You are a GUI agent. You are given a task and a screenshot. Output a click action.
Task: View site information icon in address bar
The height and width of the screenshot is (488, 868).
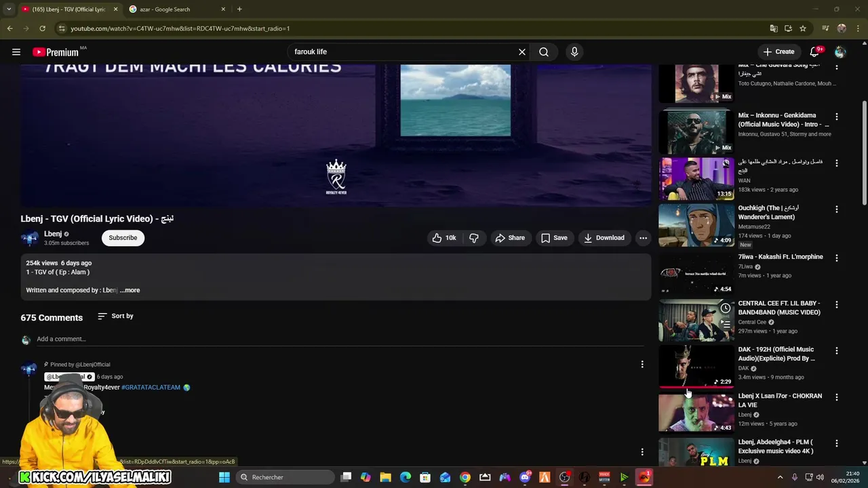point(62,28)
